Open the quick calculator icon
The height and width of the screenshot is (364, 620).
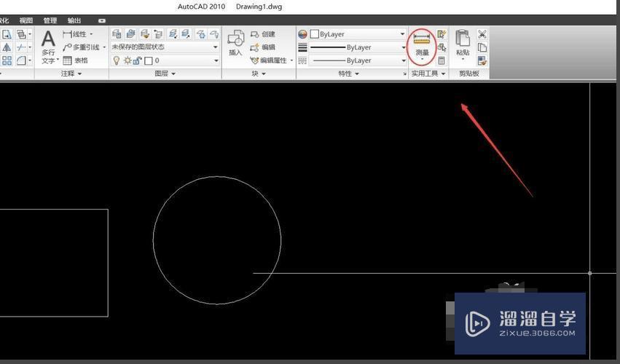(442, 60)
